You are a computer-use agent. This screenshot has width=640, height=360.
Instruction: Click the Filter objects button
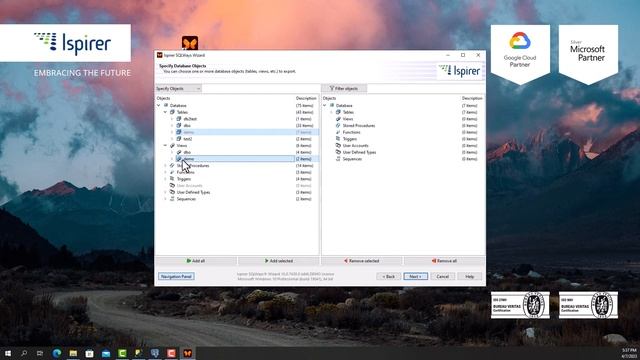point(344,89)
